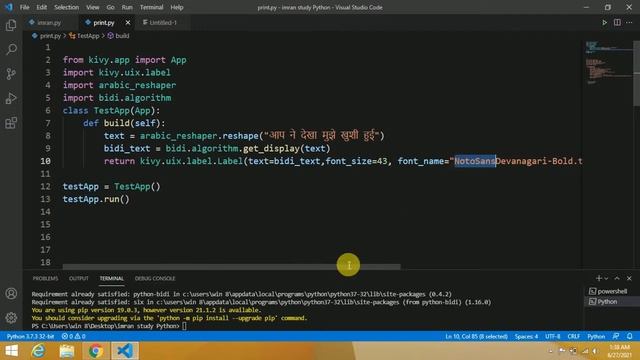Viewport: 640px width, 360px height.
Task: Change the CRLF end of line sequence
Action: [573, 336]
